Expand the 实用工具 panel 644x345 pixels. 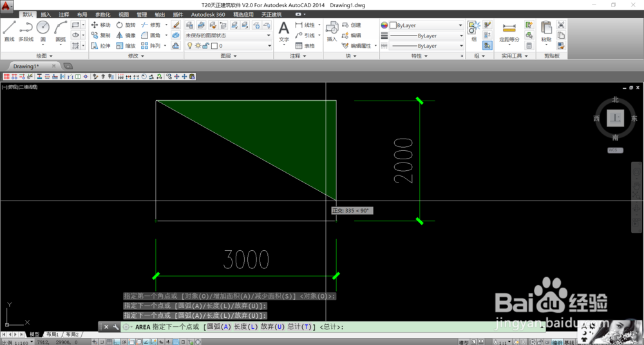[x=515, y=56]
